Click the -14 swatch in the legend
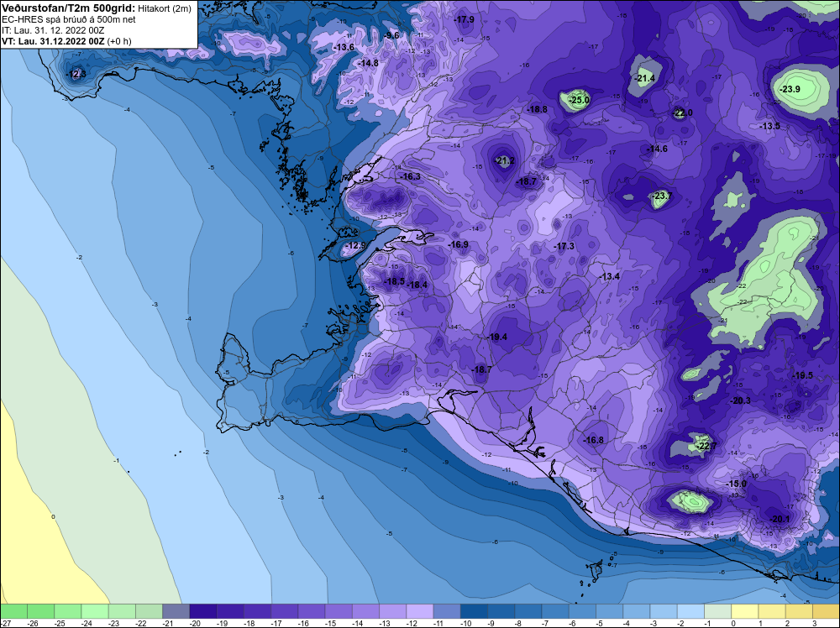 [366, 611]
